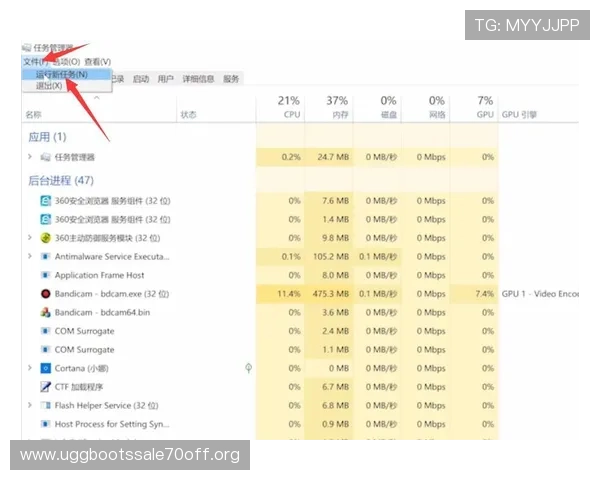Select the Application Frame Host process name
600x480 pixels.
(x=99, y=275)
